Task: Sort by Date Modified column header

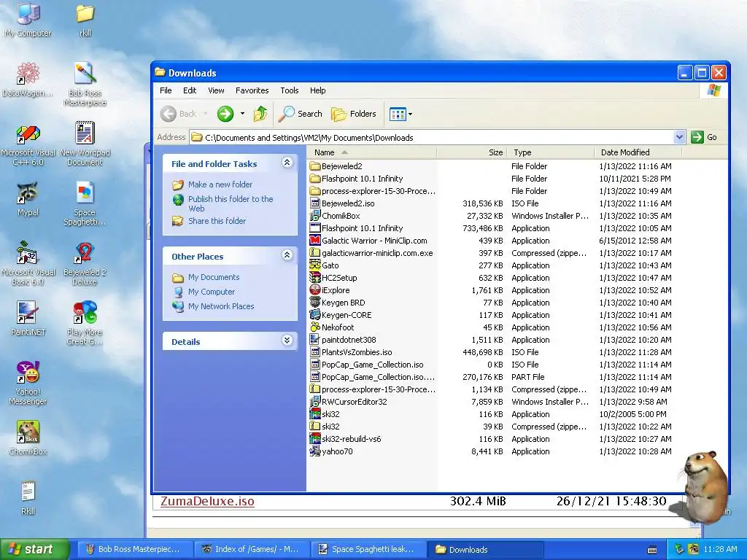Action: [638, 152]
